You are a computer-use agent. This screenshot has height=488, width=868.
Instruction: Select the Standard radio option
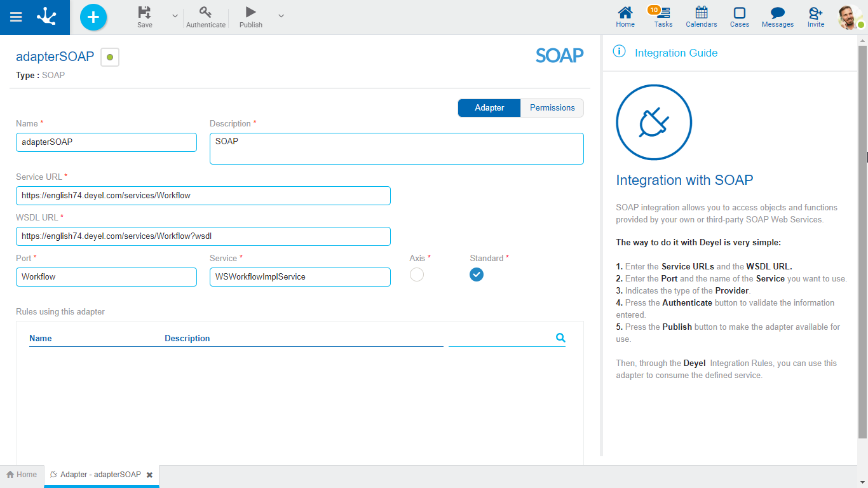point(477,274)
